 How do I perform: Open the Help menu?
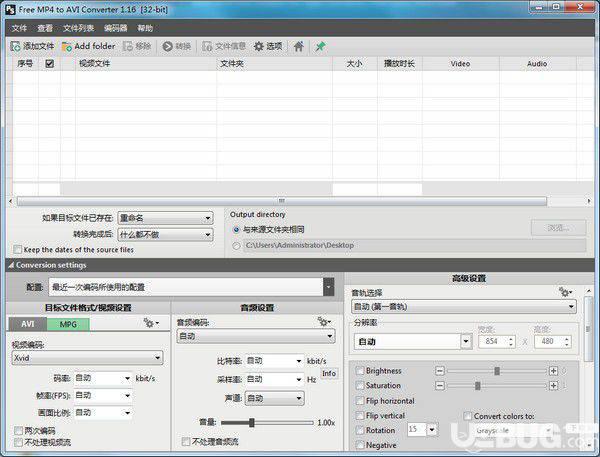tap(145, 28)
